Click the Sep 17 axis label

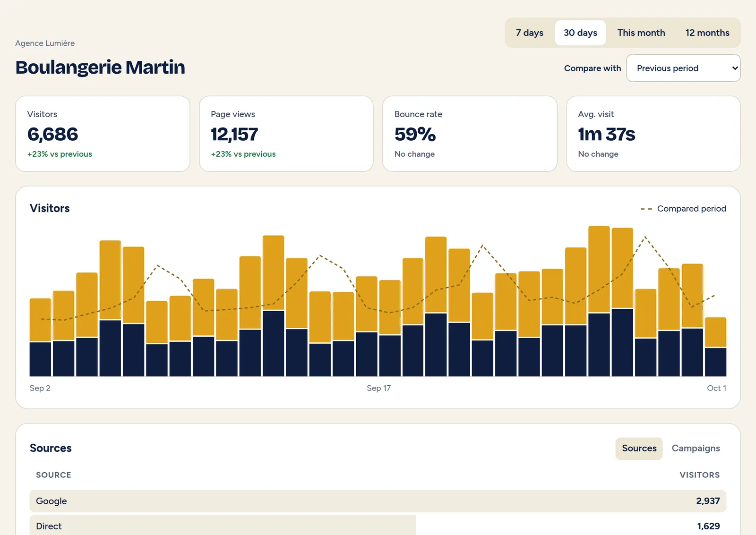[379, 388]
